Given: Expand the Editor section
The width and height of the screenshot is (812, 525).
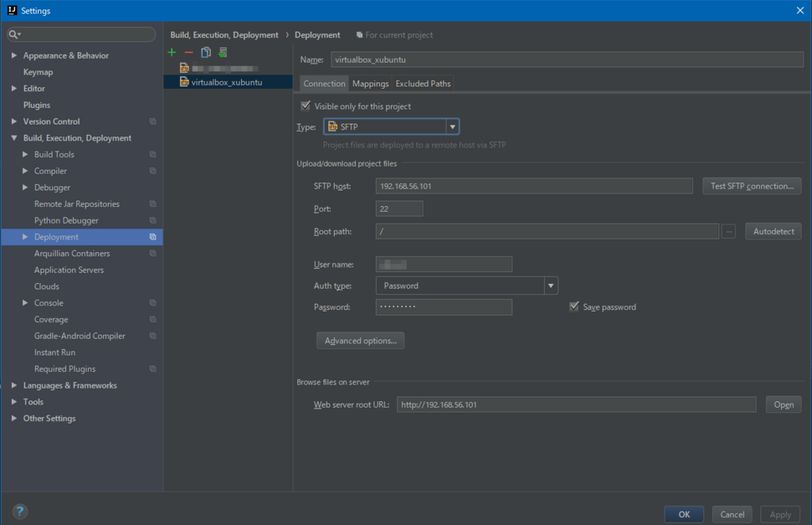Looking at the screenshot, I should click(x=14, y=89).
